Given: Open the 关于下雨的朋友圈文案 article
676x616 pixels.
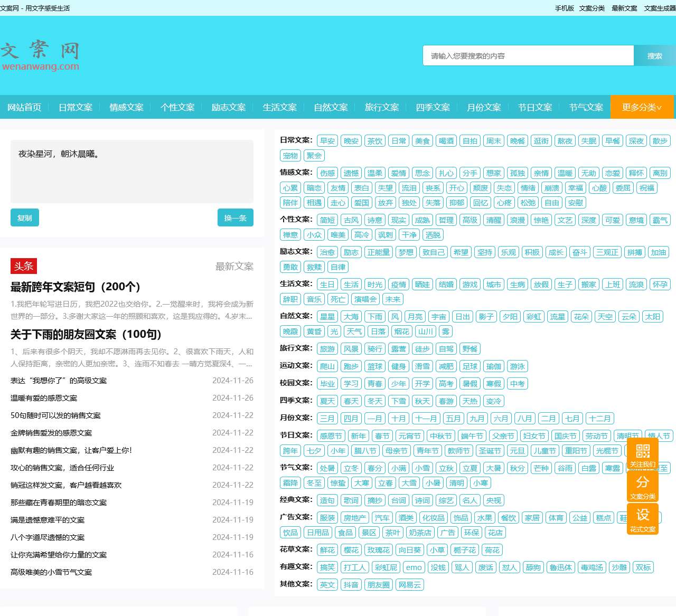Looking at the screenshot, I should (86, 334).
